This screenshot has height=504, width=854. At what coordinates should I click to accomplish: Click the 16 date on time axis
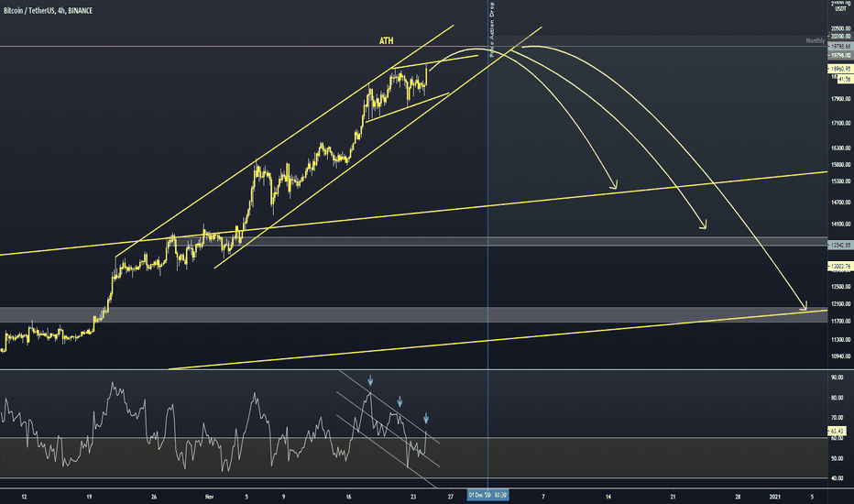tap(348, 497)
